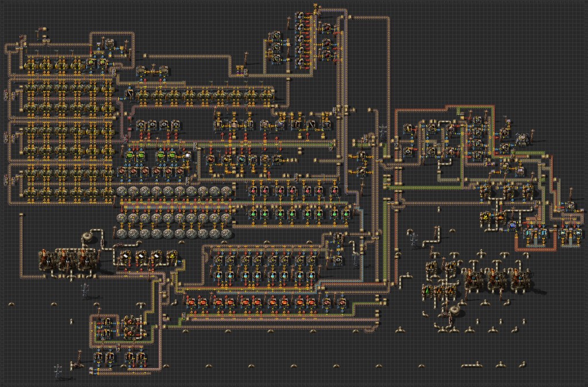Select the top assembler in right four-assembler column
Viewport: 588px width, 387px height.
point(477,120)
